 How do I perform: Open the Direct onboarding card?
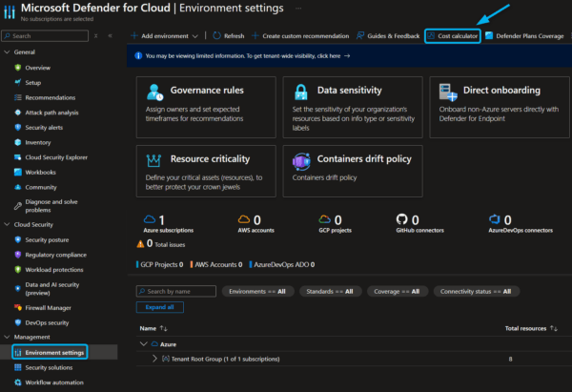click(500, 108)
